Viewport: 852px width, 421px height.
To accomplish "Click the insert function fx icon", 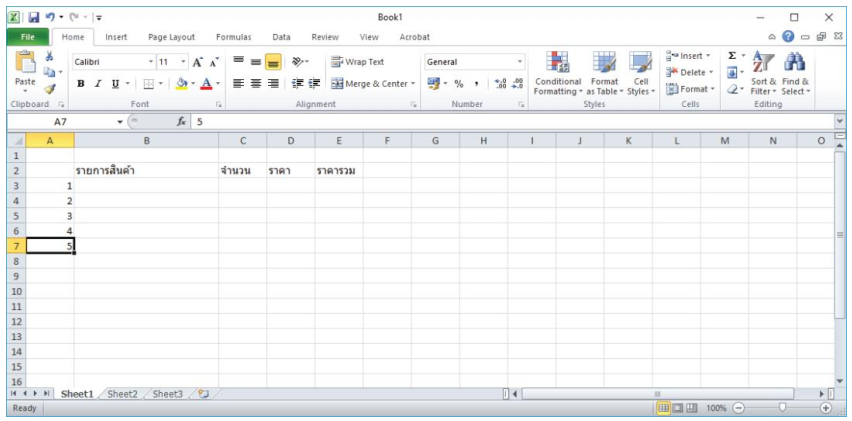I will pos(182,122).
